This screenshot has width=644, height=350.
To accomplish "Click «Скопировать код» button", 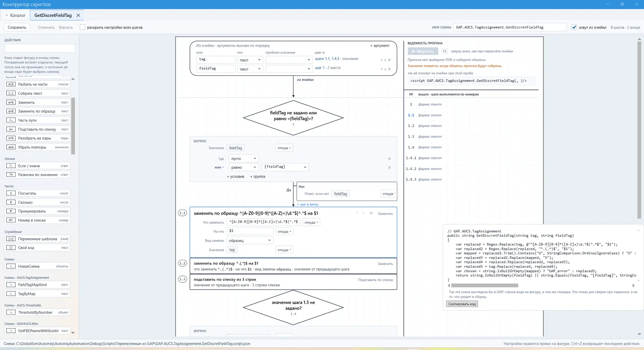I will click(x=462, y=304).
